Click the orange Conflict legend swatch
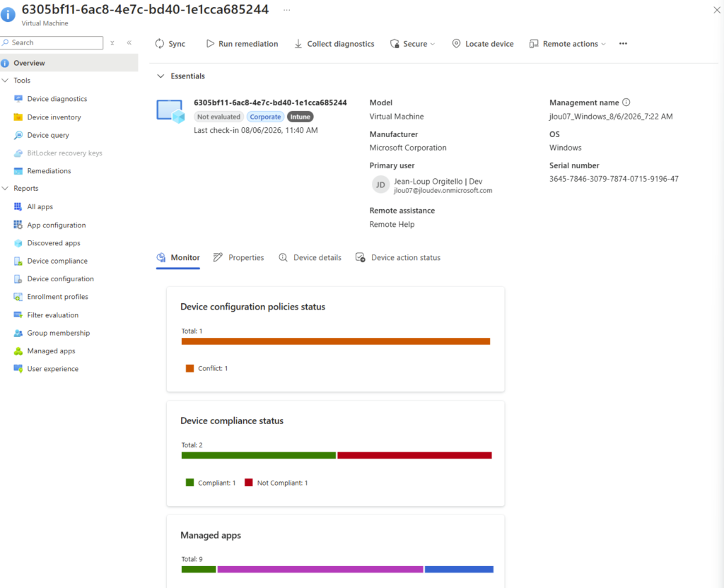This screenshot has width=724, height=588. (x=189, y=368)
